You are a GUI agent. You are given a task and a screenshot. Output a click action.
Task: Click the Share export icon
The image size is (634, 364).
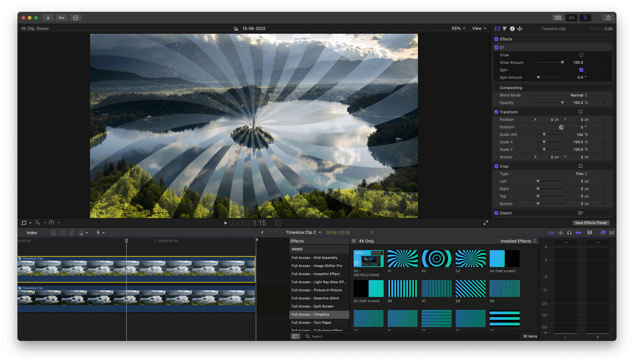(x=608, y=18)
